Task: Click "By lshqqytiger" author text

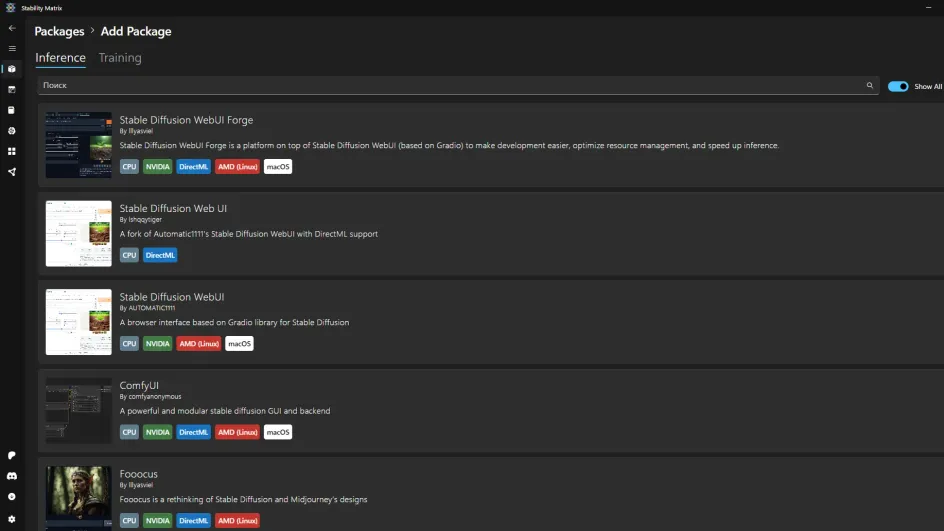Action: tap(140, 220)
